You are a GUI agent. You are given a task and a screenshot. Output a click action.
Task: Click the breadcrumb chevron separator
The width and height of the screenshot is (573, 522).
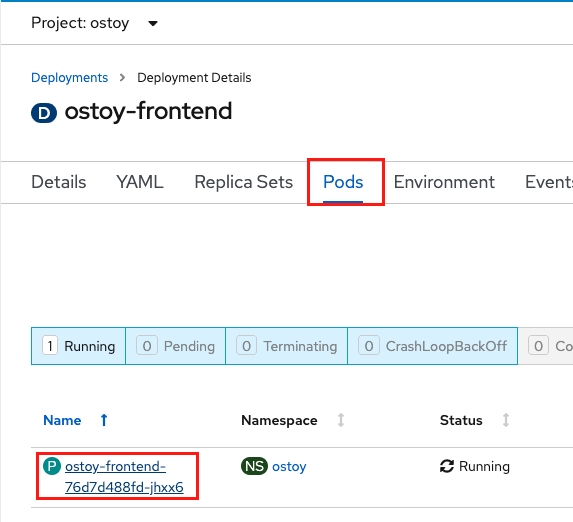tap(122, 77)
